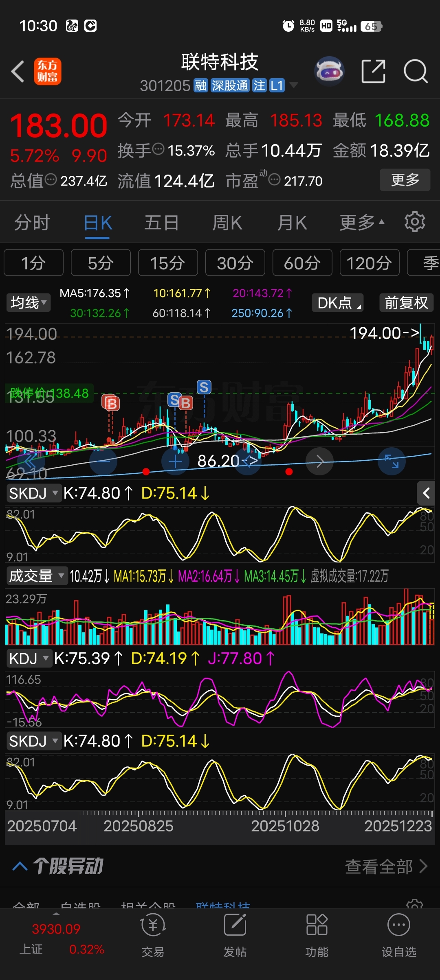Open the search magnifier icon
440x980 pixels.
[x=416, y=71]
